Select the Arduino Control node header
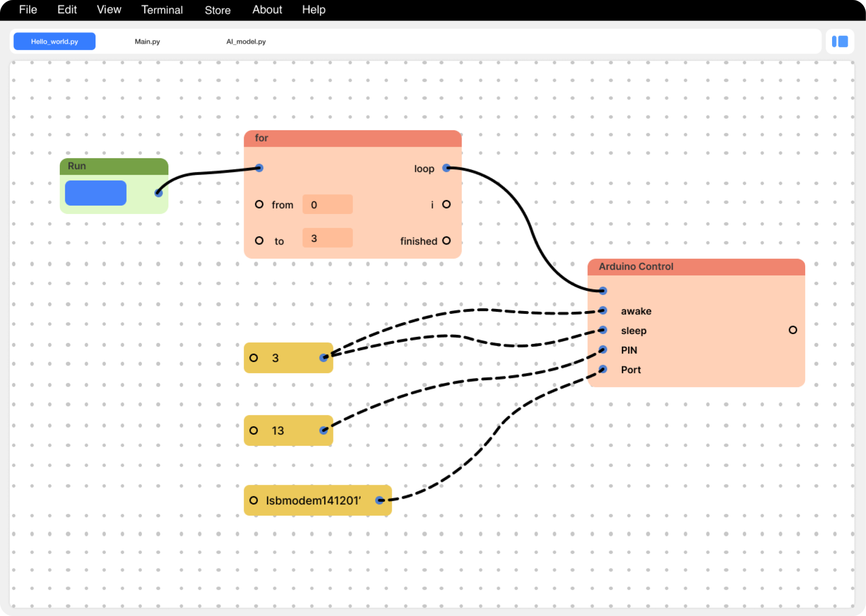 click(696, 267)
